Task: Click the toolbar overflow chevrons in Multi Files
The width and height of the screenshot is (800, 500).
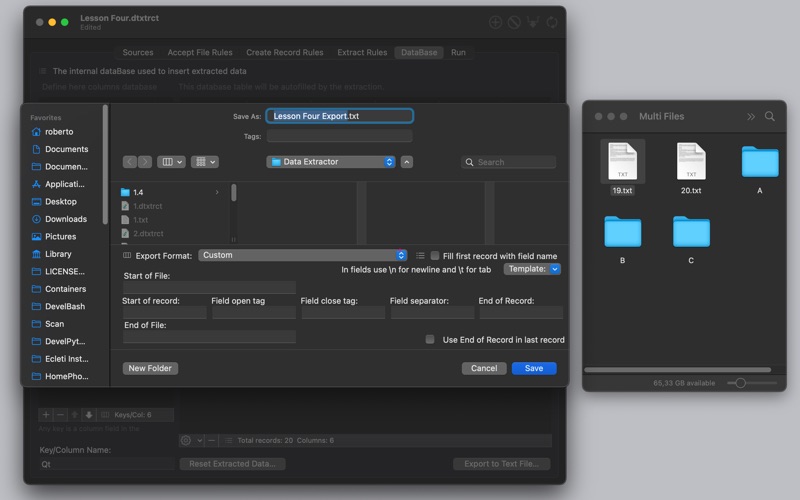Action: (751, 117)
